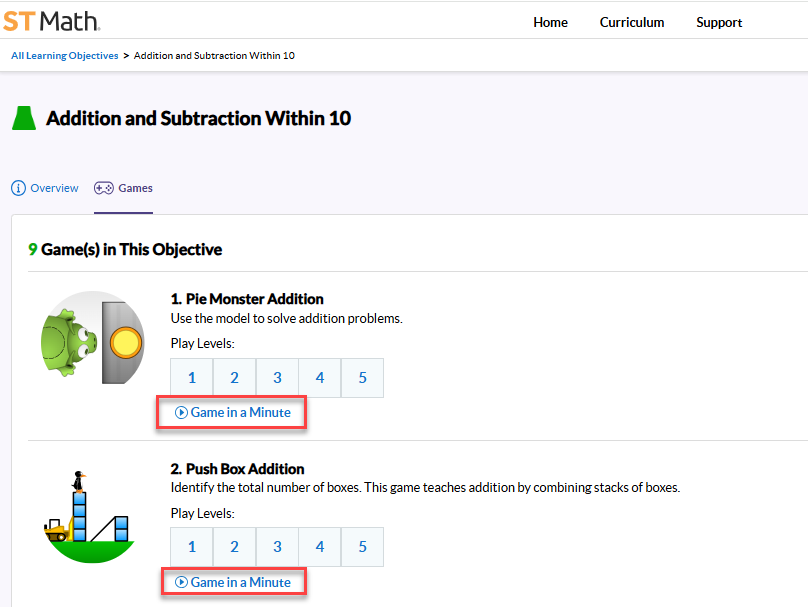Click the Addition and Subtraction Within 10 breadcrumb
This screenshot has height=607, width=808.
pos(214,56)
